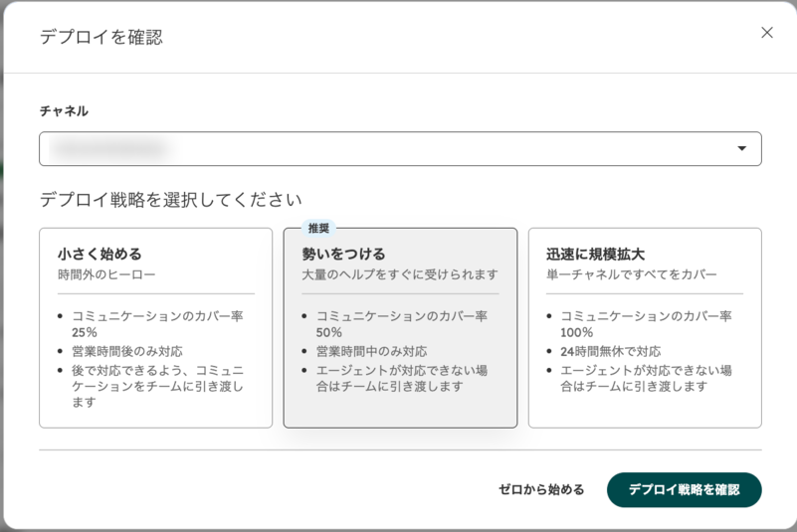
Task: Click the 100% coverage bullet
Action: pos(646,324)
